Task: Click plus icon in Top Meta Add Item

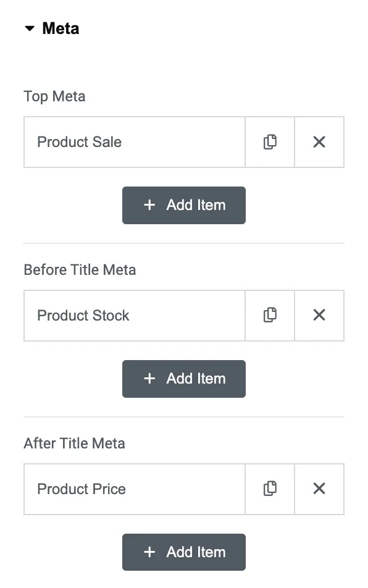Action: click(149, 205)
